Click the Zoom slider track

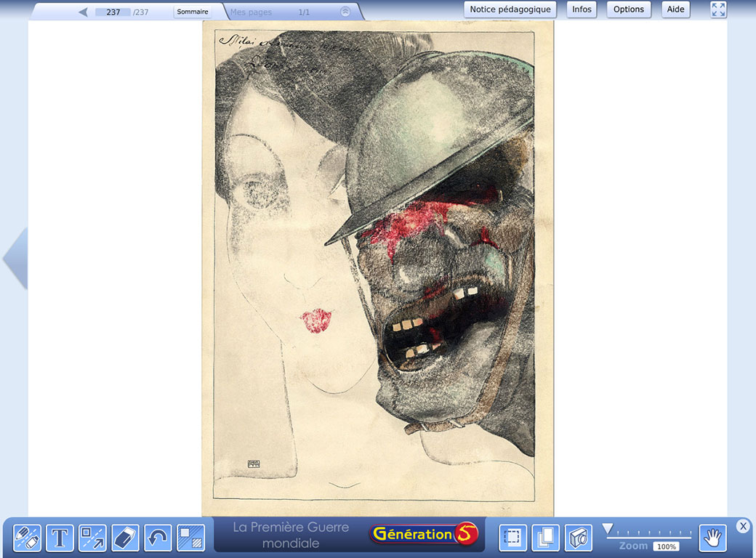[649, 536]
